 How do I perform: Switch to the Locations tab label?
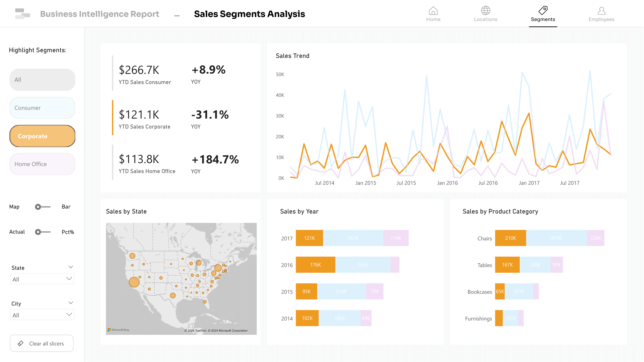485,19
